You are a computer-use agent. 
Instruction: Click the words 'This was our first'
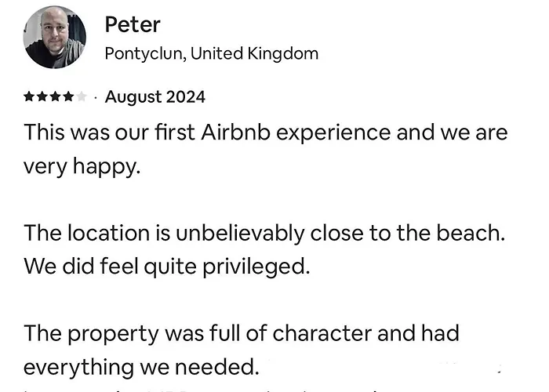109,132
